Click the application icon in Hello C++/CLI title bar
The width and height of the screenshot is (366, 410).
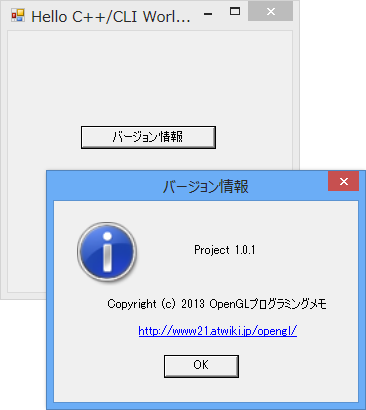tap(18, 15)
